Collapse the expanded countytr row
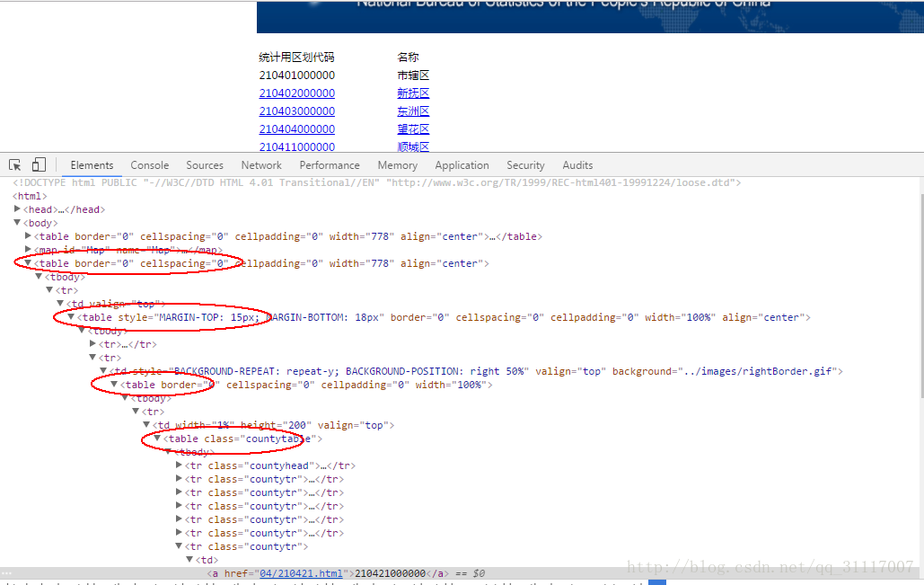This screenshot has width=924, height=585. point(179,546)
